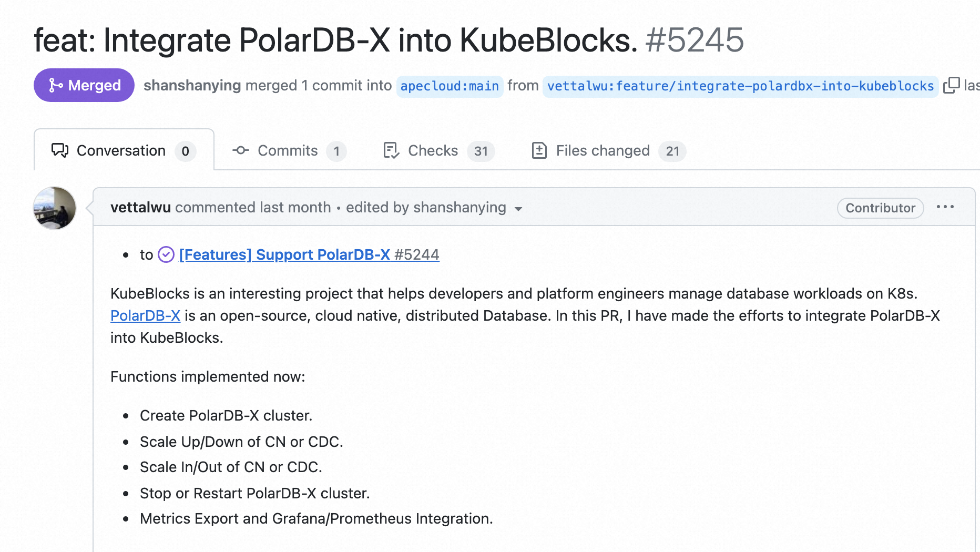The width and height of the screenshot is (980, 552).
Task: Open the vettalwu feature branch link
Action: tap(740, 86)
